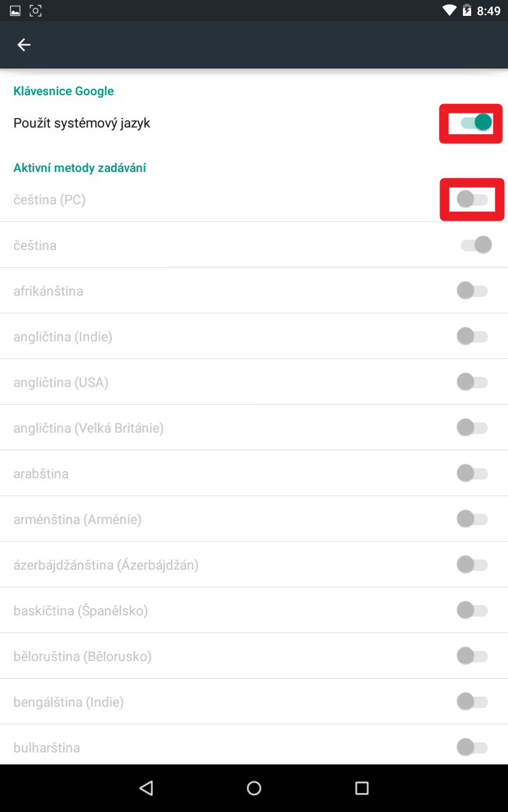This screenshot has height=812, width=508.
Task: Toggle the čeština (PC) switch
Action: [x=472, y=200]
